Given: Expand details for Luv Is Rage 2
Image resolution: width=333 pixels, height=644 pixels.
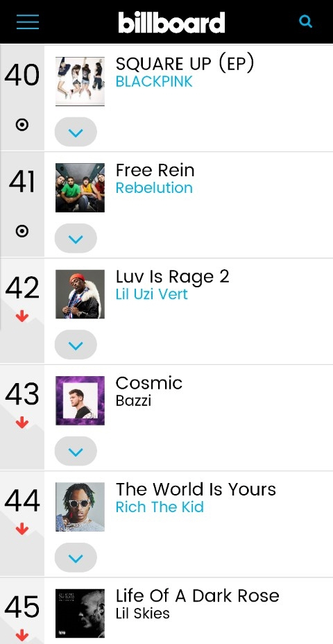Looking at the screenshot, I should [x=76, y=345].
